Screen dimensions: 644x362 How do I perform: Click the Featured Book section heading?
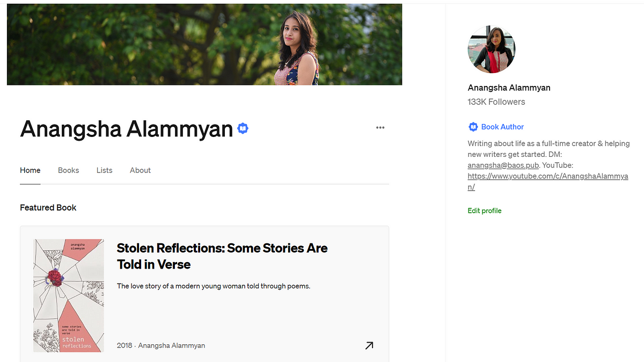point(48,207)
